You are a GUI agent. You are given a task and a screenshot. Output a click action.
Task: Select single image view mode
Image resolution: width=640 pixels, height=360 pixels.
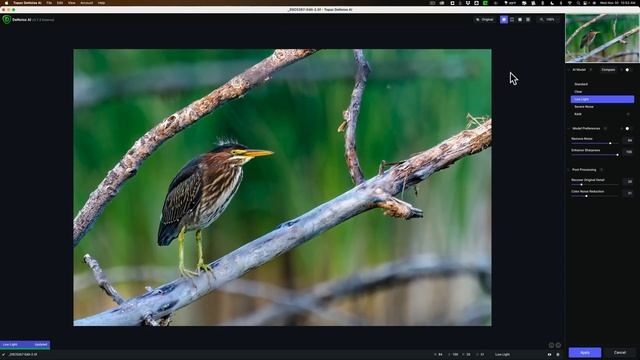(504, 20)
